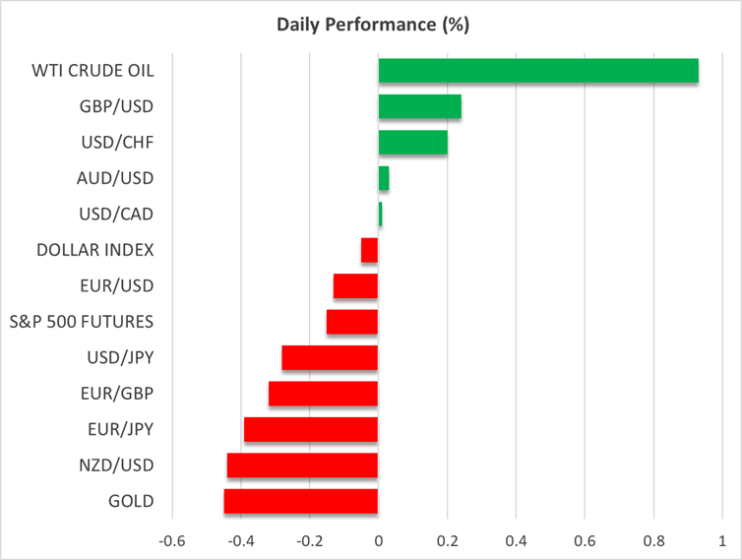
Task: Click the DOLLAR INDEX red bar
Action: 369,250
